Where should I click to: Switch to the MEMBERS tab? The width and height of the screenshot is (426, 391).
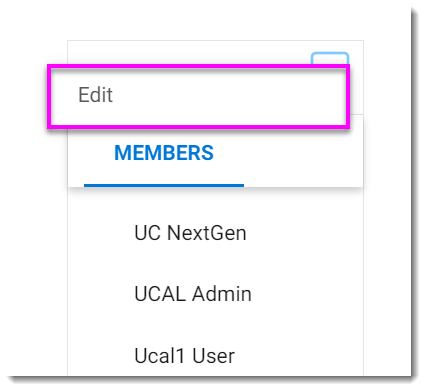tap(164, 153)
